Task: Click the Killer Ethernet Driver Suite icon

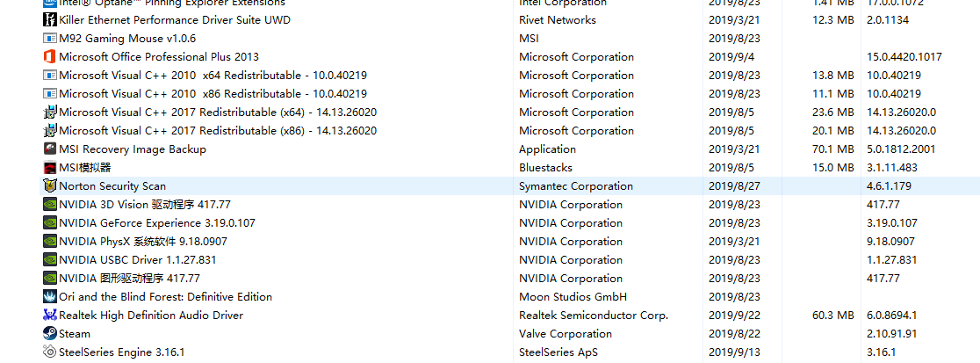Action: coord(50,20)
